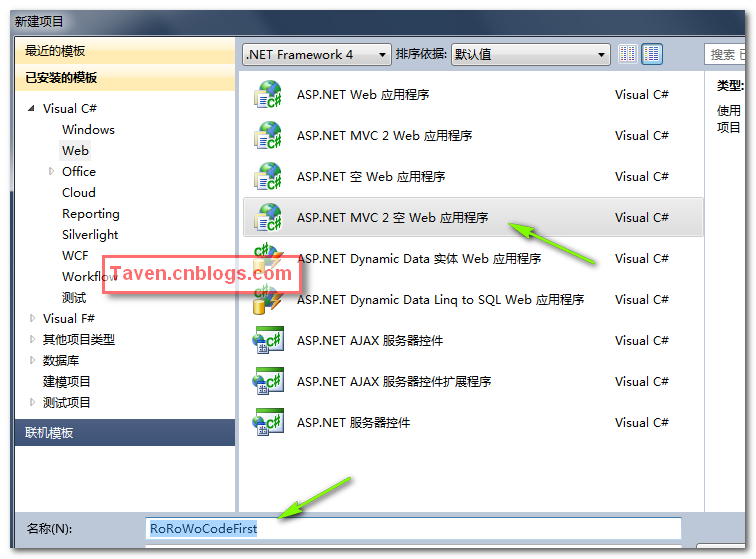Click ASP.NET Dynamic Data 实体 Web 应用程序 text
The height and width of the screenshot is (559, 756).
click(x=419, y=259)
